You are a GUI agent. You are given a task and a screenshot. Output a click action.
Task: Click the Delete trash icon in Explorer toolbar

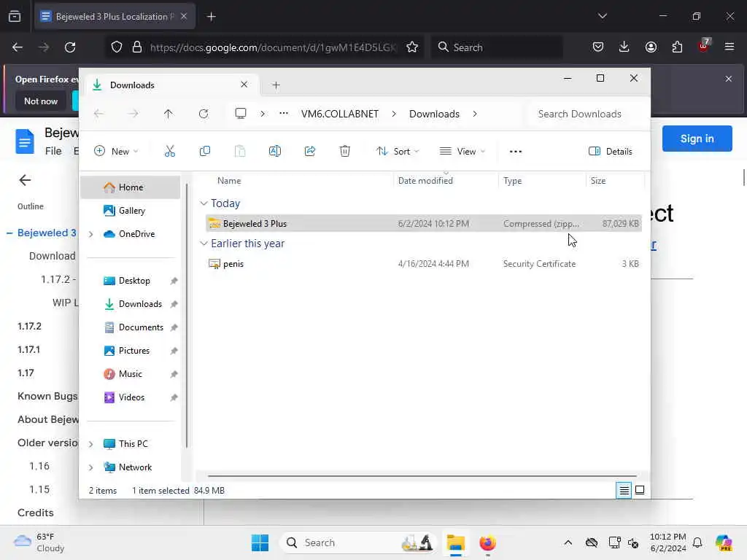(345, 152)
